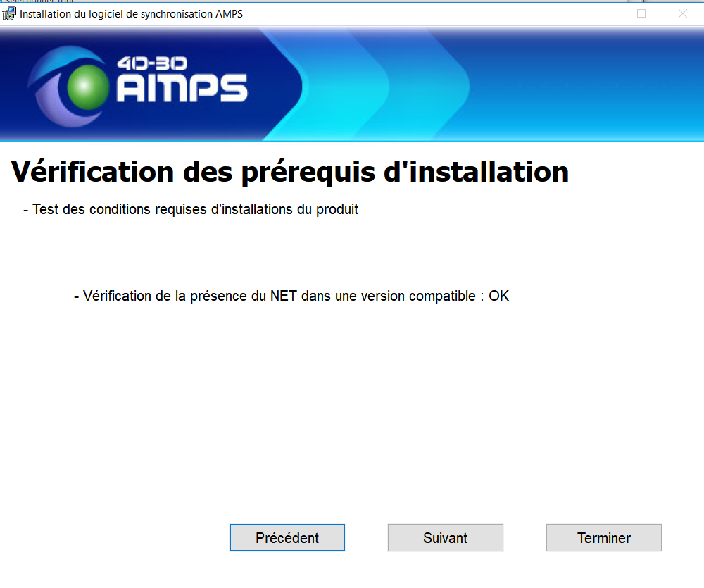Click the light blue chevron arrows in the banner
704x588 pixels.
click(x=415, y=85)
